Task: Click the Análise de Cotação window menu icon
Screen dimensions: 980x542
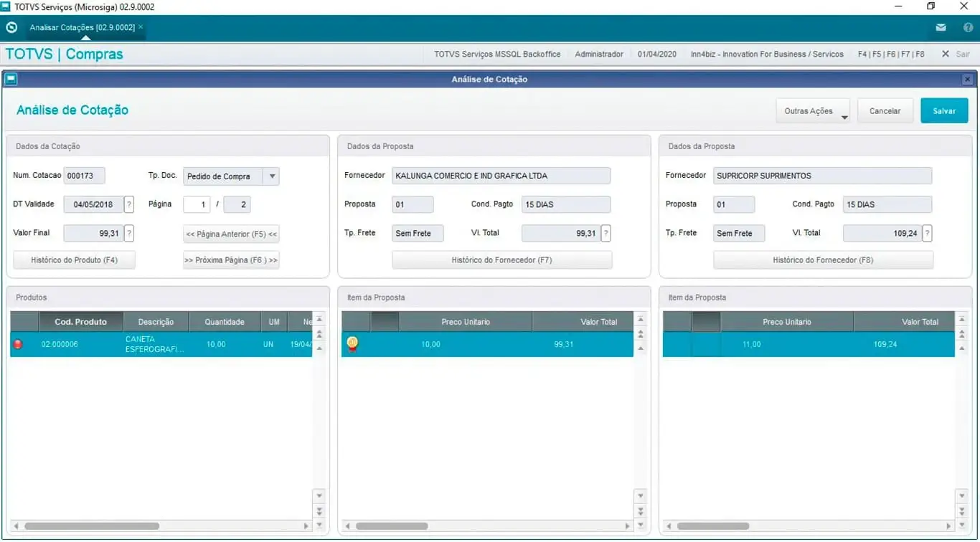Action: (x=11, y=79)
